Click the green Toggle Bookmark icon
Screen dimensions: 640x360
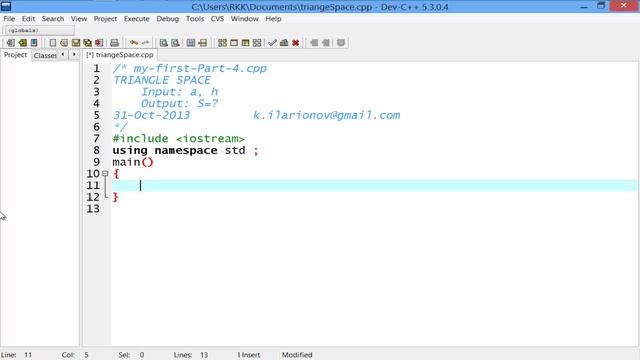(x=22, y=42)
